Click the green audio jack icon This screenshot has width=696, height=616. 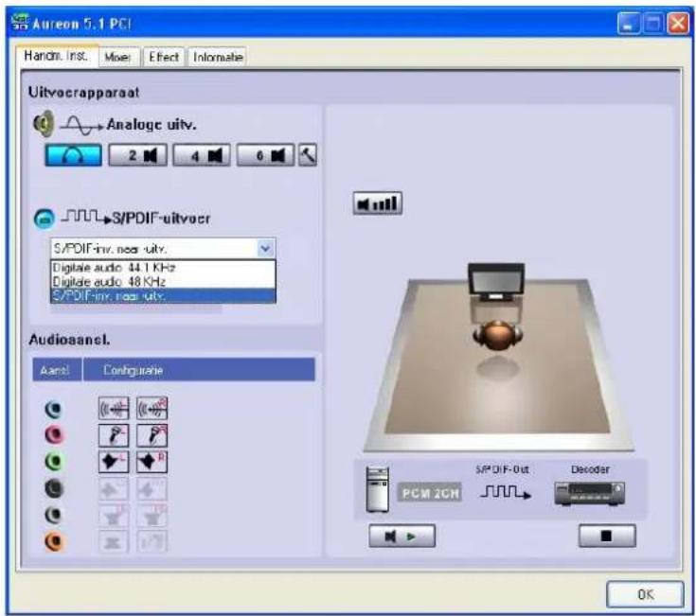click(54, 462)
